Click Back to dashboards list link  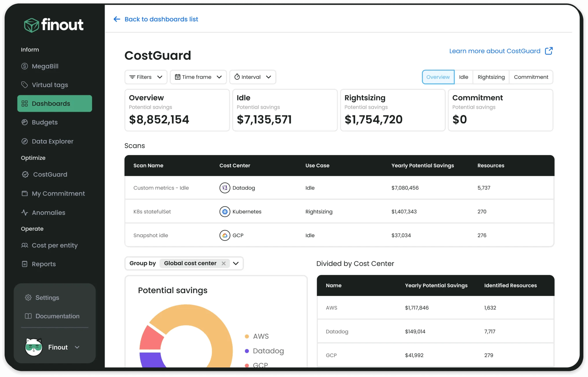pyautogui.click(x=161, y=19)
